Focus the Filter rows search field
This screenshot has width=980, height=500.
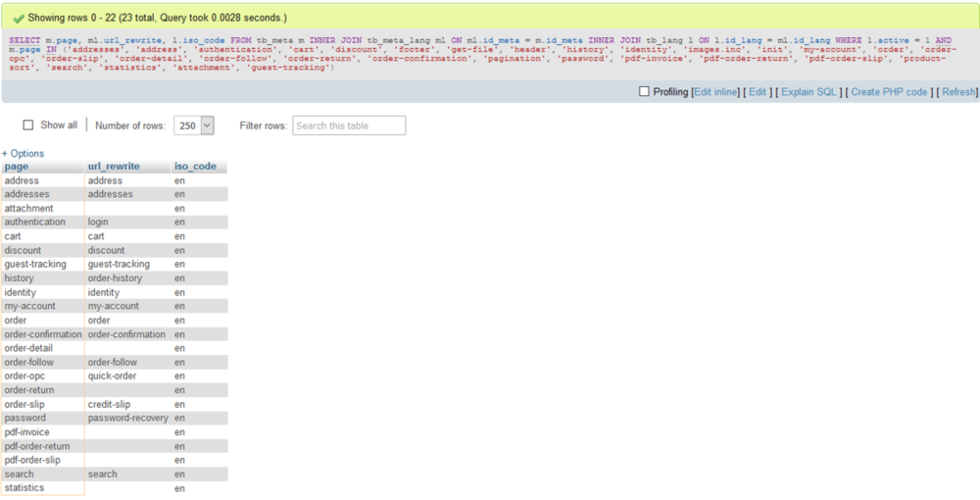pyautogui.click(x=349, y=125)
